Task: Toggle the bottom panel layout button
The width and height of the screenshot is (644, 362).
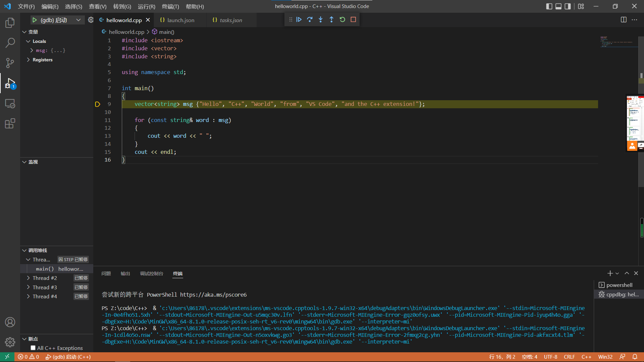Action: coord(558,6)
